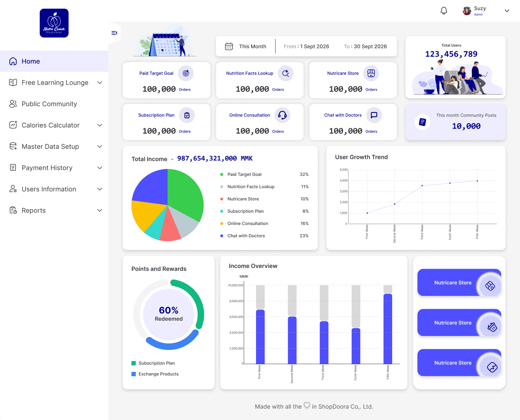
Task: Click the Reports clipboard icon
Action: pyautogui.click(x=13, y=210)
